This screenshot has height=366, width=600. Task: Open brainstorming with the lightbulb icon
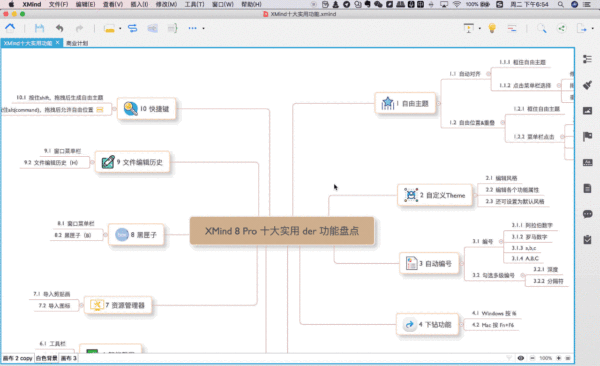[x=492, y=28]
